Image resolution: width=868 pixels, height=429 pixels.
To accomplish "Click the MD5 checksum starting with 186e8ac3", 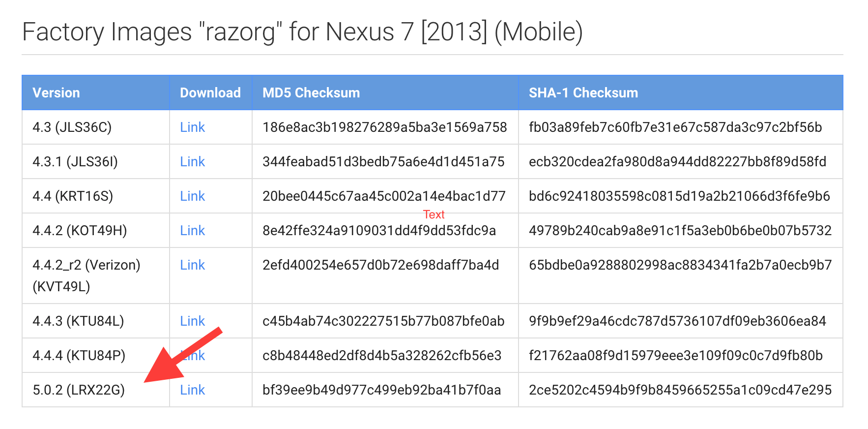I will tap(385, 127).
